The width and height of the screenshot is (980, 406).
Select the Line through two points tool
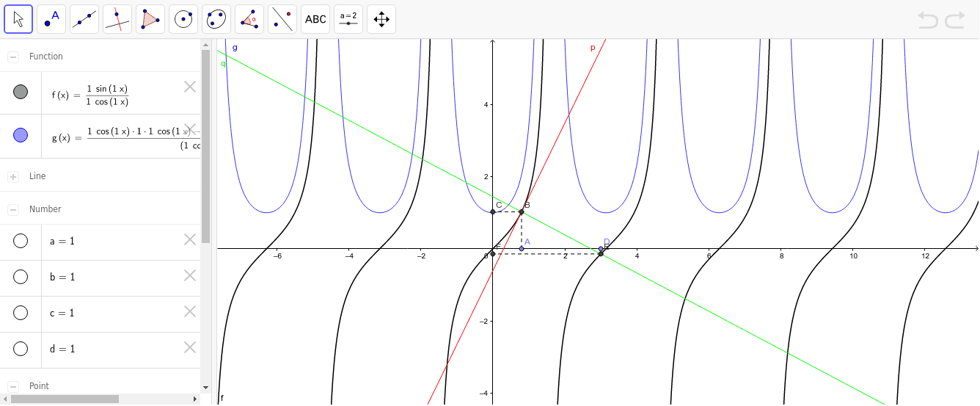[x=84, y=19]
